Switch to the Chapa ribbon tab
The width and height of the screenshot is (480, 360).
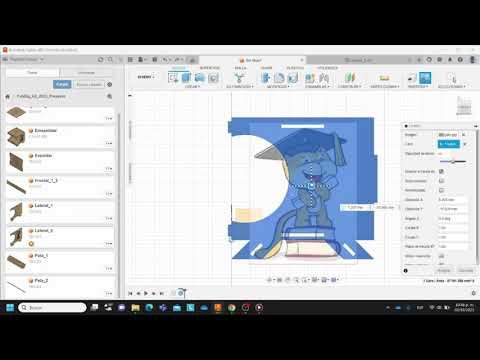(266, 68)
